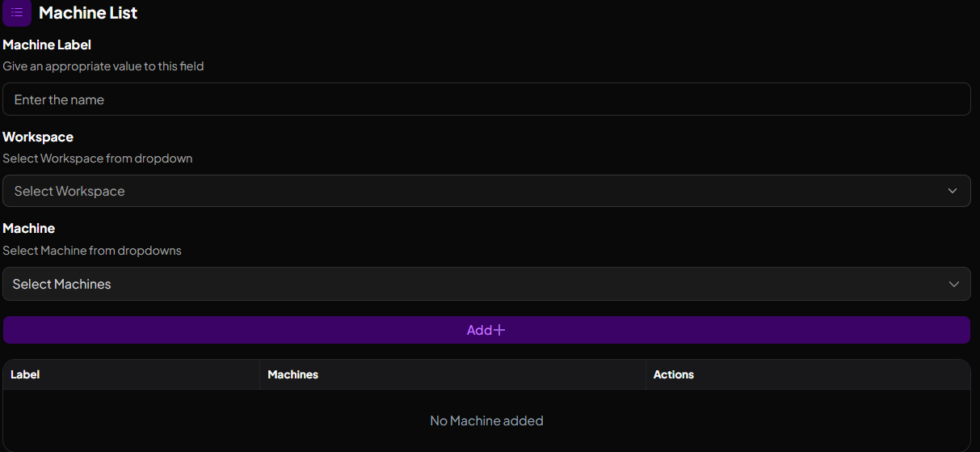Click 'Give an appropriate value to this field' hint
Image resolution: width=980 pixels, height=452 pixels.
tap(103, 66)
